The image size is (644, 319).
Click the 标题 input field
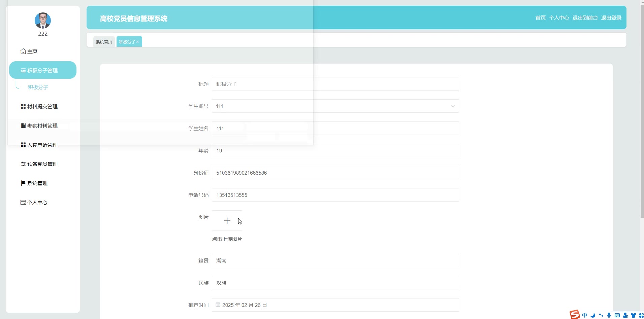click(335, 84)
